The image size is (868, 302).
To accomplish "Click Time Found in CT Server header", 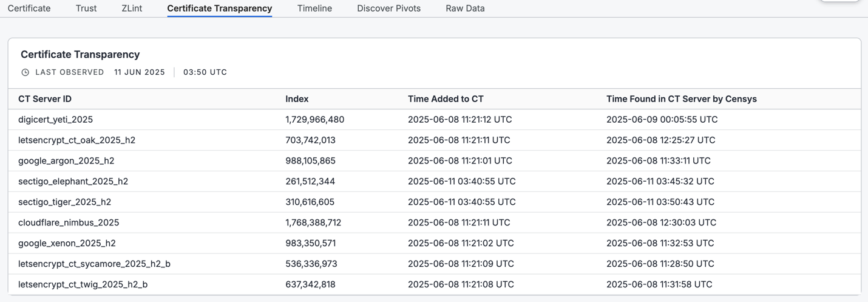I will [681, 99].
